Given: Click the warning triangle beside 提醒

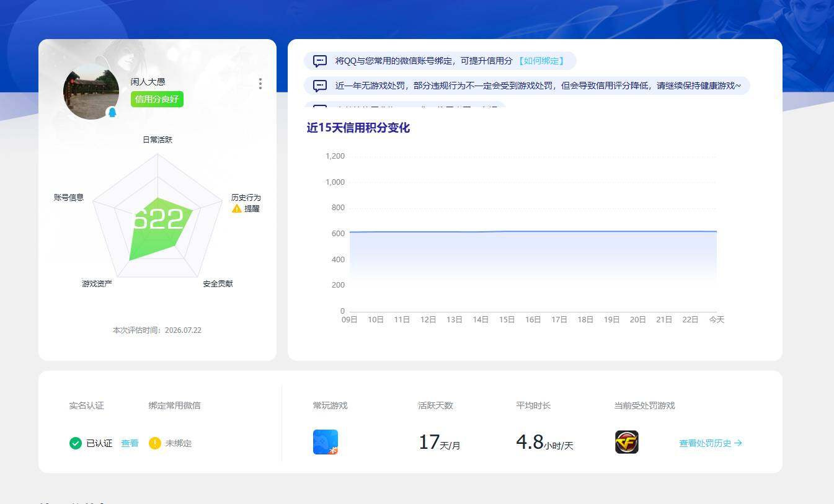Looking at the screenshot, I should (236, 209).
